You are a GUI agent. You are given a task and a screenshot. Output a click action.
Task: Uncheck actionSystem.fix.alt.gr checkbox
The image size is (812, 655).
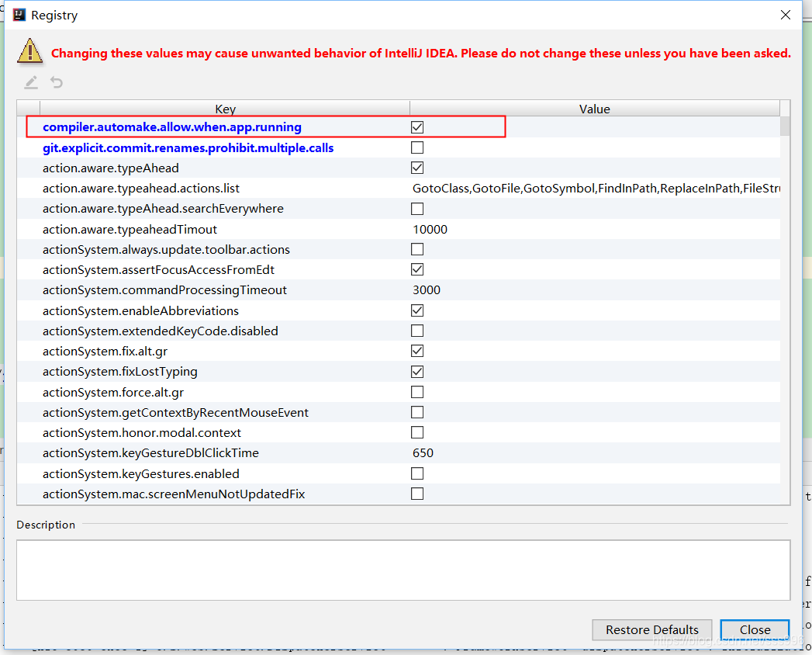[417, 351]
